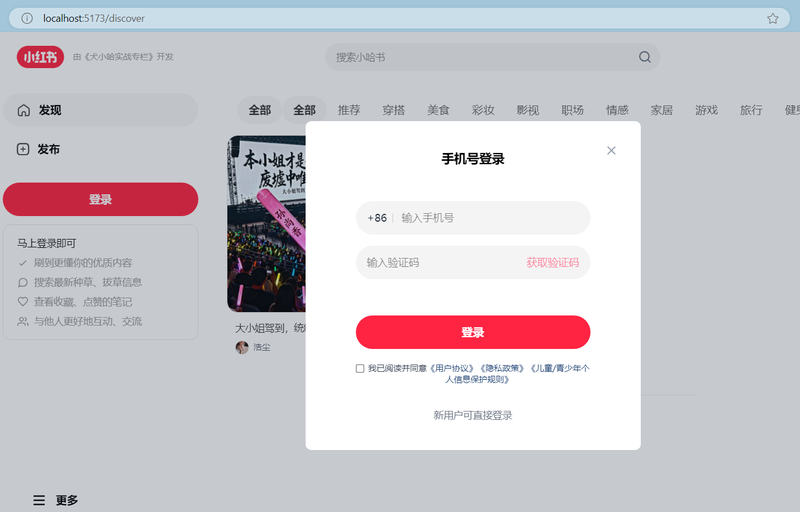This screenshot has width=800, height=512.
Task: Switch to the 职场 tab
Action: pos(572,110)
